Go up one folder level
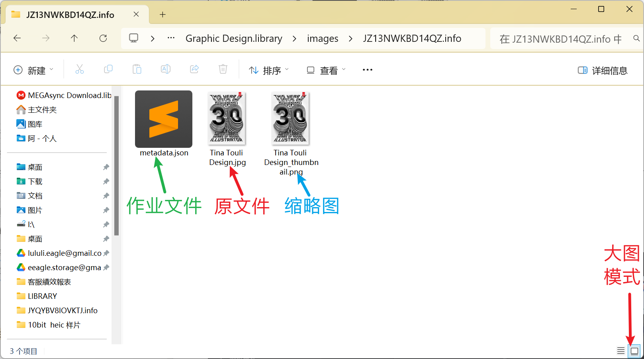This screenshot has width=644, height=359. [74, 38]
